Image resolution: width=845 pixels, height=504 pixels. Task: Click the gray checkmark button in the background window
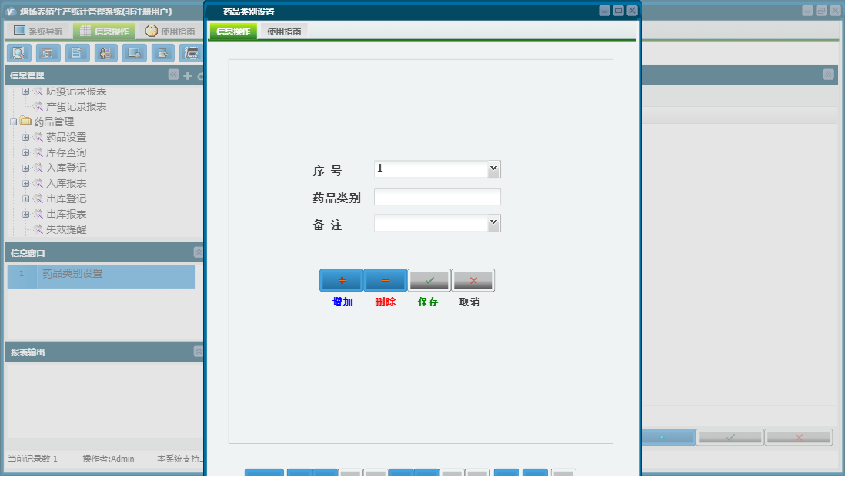[730, 436]
